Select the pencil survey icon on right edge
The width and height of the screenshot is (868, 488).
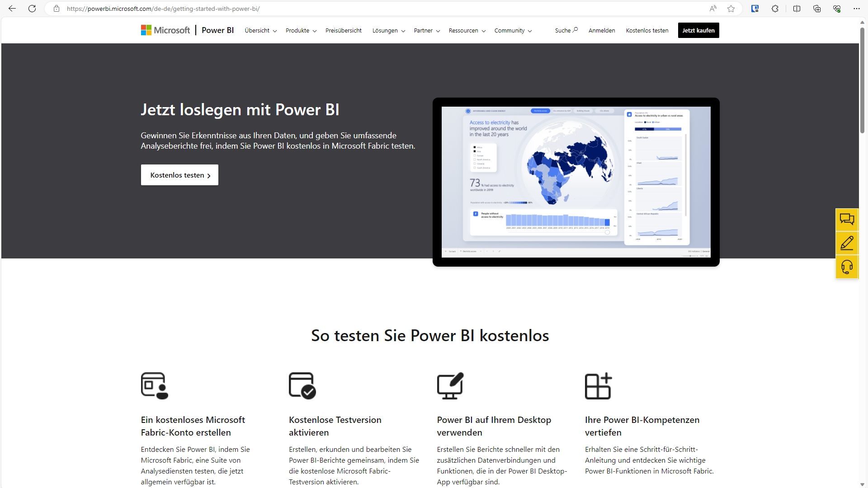coord(847,243)
